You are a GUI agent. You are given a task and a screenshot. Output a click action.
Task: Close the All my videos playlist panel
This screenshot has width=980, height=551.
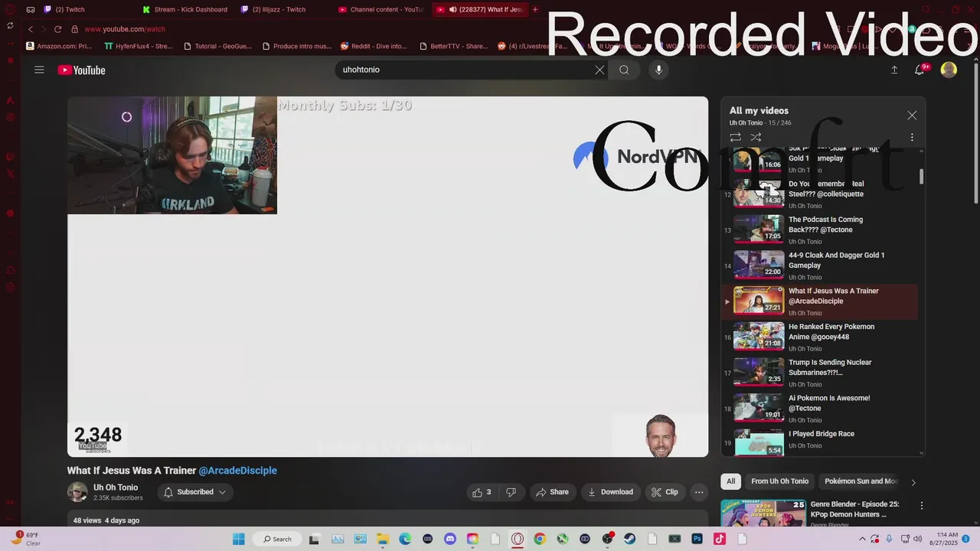912,116
